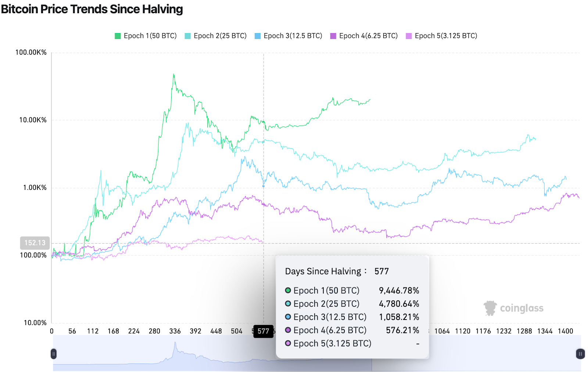The image size is (588, 372).
Task: Click the right handle of the range slider
Action: 580,354
